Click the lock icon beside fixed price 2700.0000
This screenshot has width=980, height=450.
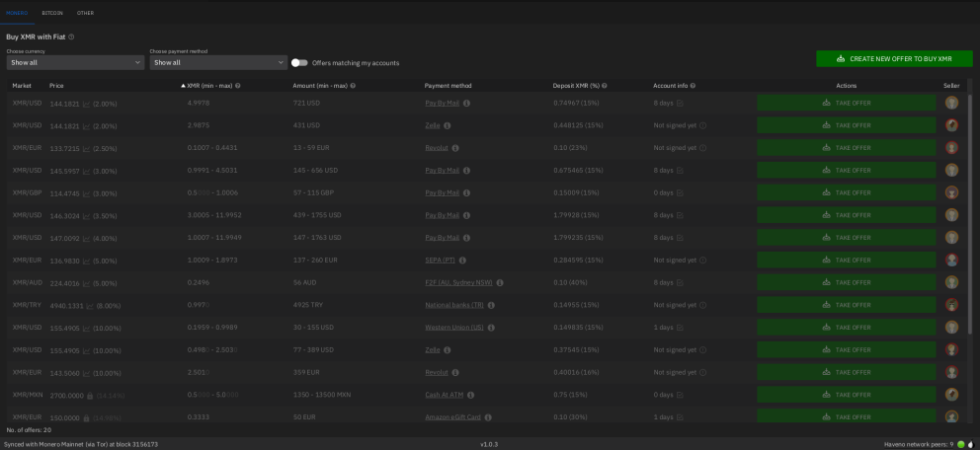[x=90, y=395]
